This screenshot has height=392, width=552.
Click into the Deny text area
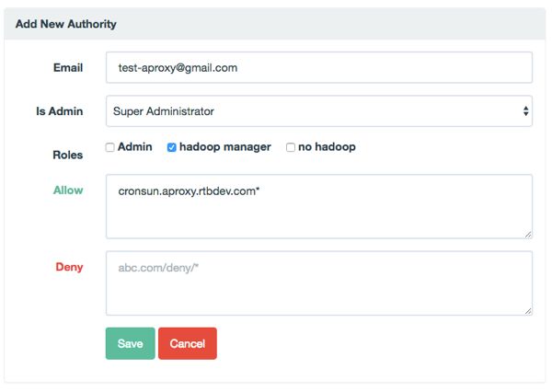tap(318, 283)
